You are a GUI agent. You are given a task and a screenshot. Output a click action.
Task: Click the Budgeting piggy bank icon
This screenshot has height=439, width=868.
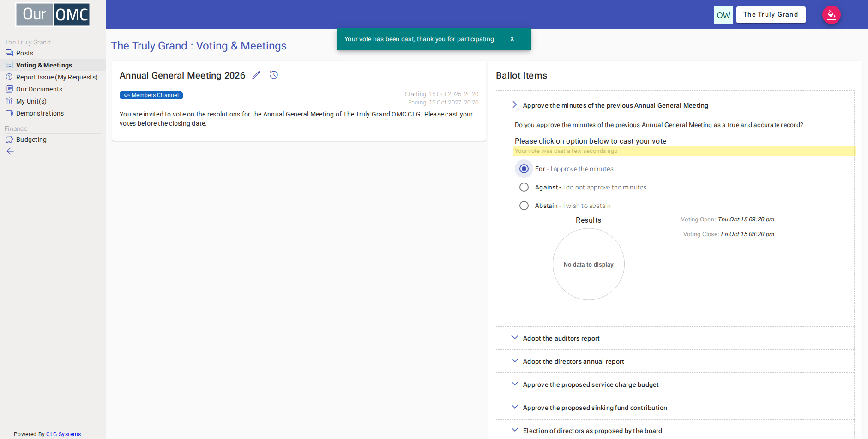9,140
